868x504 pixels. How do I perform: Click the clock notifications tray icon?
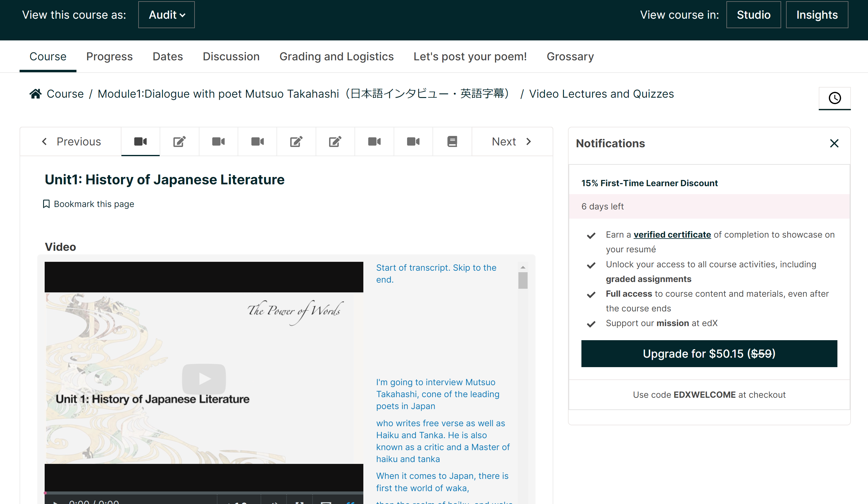pos(834,98)
